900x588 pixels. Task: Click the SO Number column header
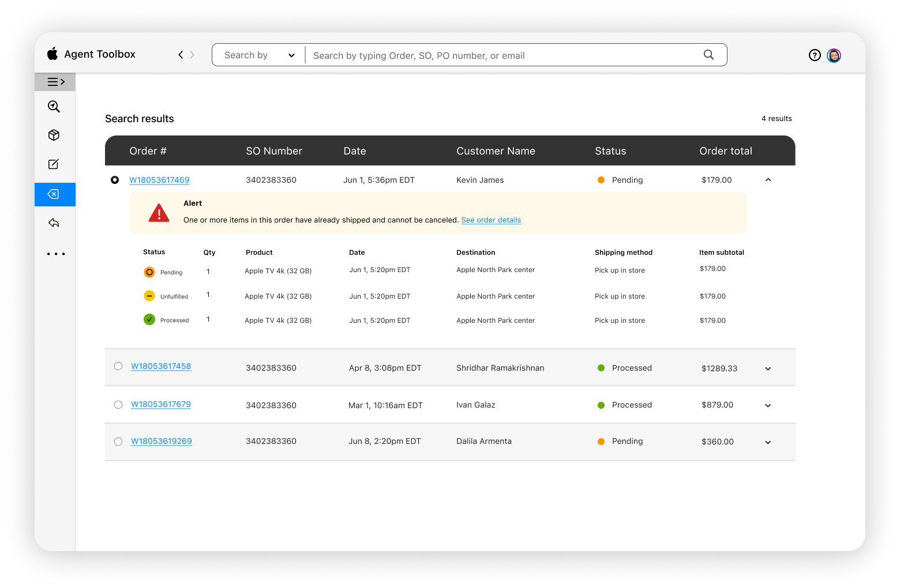tap(274, 151)
